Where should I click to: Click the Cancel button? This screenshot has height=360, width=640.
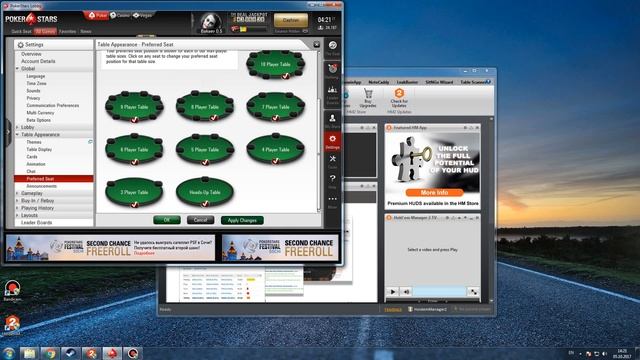(x=200, y=220)
